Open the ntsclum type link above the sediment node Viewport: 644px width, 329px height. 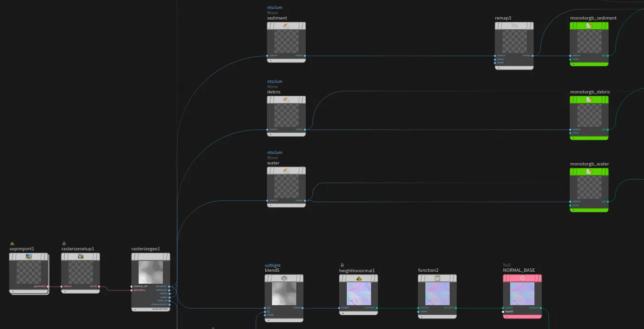coord(274,7)
